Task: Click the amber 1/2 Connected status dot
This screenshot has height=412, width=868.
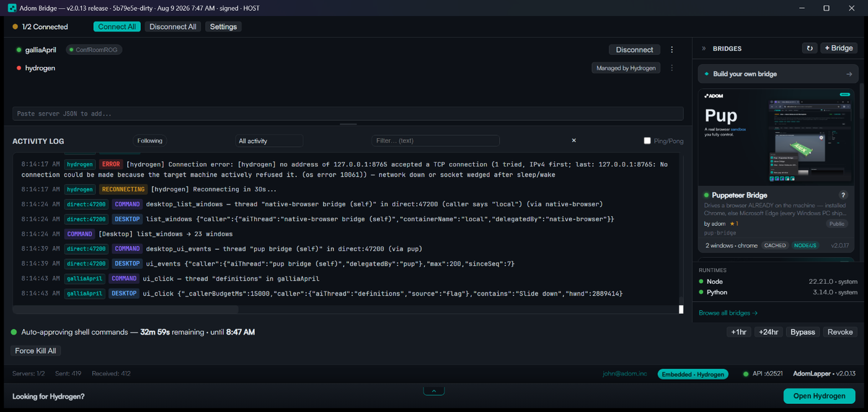Action: (x=15, y=27)
